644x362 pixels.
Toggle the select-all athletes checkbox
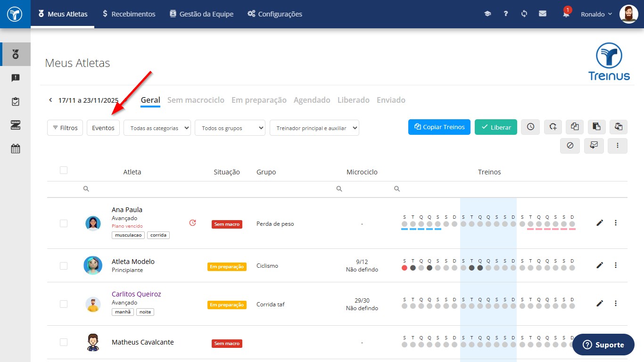[64, 170]
